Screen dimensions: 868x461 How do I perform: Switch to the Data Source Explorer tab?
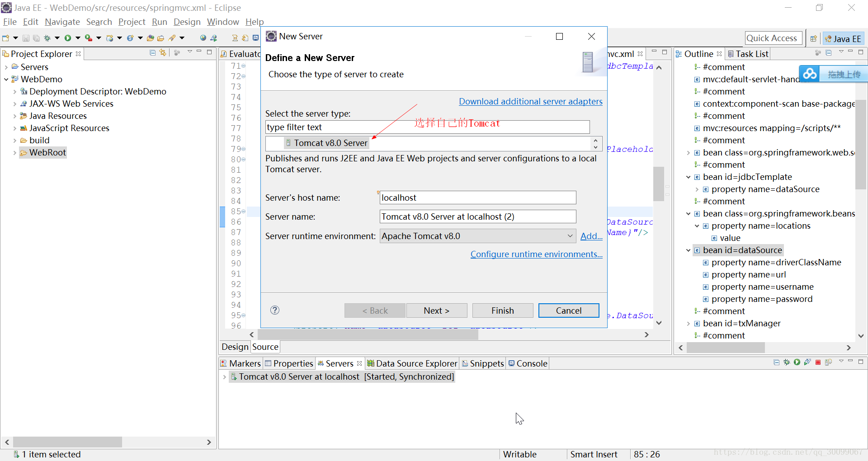point(412,363)
